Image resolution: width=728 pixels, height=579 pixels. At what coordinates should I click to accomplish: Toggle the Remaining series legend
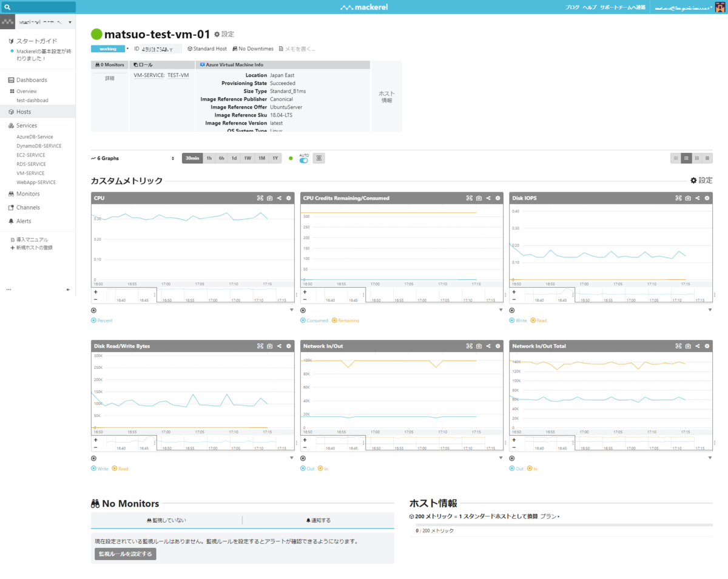(345, 320)
